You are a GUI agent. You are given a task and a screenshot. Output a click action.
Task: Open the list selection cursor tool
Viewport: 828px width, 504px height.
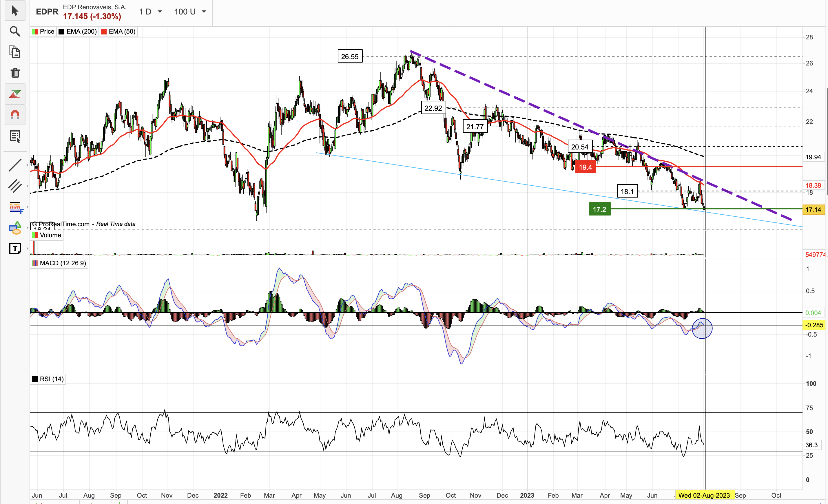(15, 136)
